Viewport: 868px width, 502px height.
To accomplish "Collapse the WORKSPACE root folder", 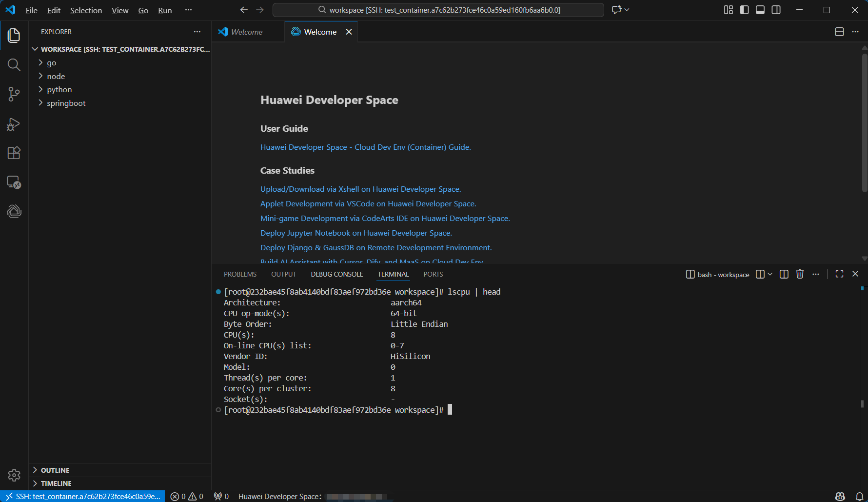I will click(x=120, y=49).
